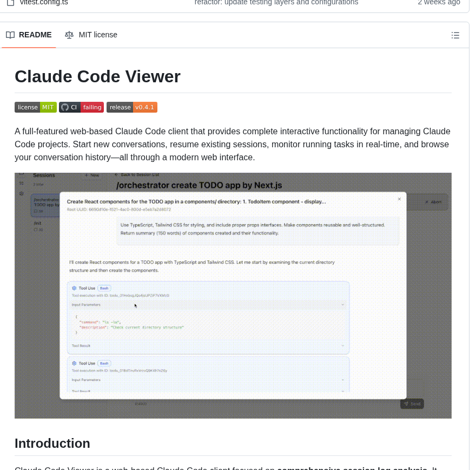Select the session list icon in the left rail

pos(21,183)
